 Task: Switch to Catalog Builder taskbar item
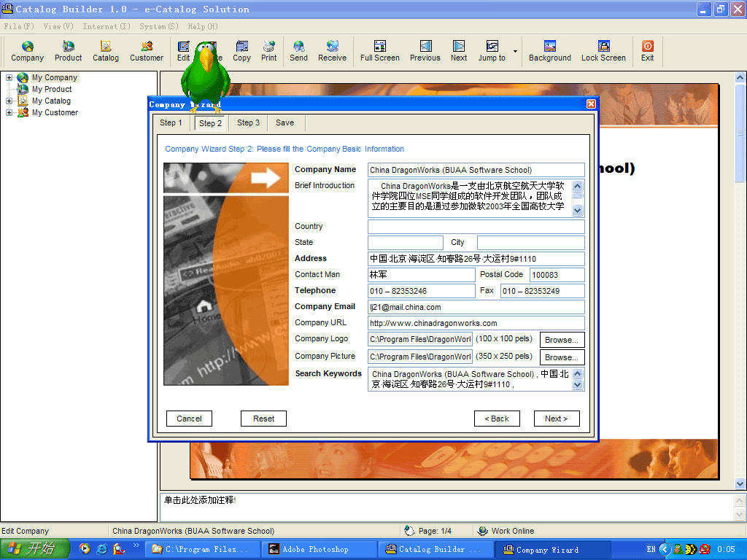coord(436,549)
